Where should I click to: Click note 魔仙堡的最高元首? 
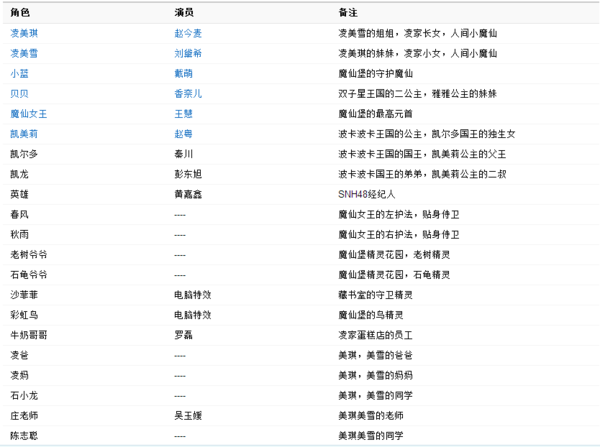coord(375,114)
